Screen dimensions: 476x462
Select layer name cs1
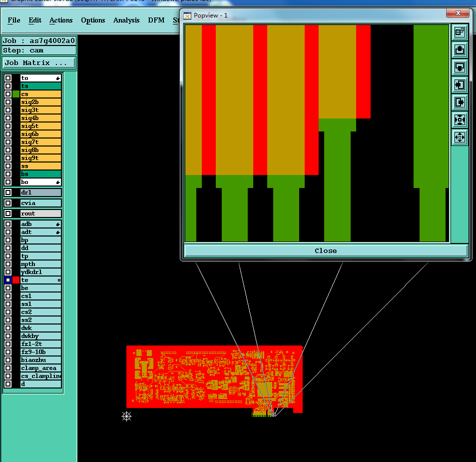point(40,296)
